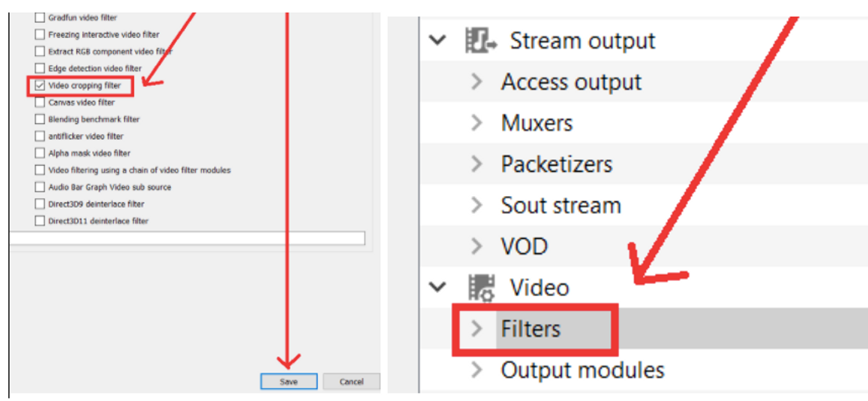The image size is (868, 401).
Task: Collapse the Stream output section
Action: (x=438, y=41)
